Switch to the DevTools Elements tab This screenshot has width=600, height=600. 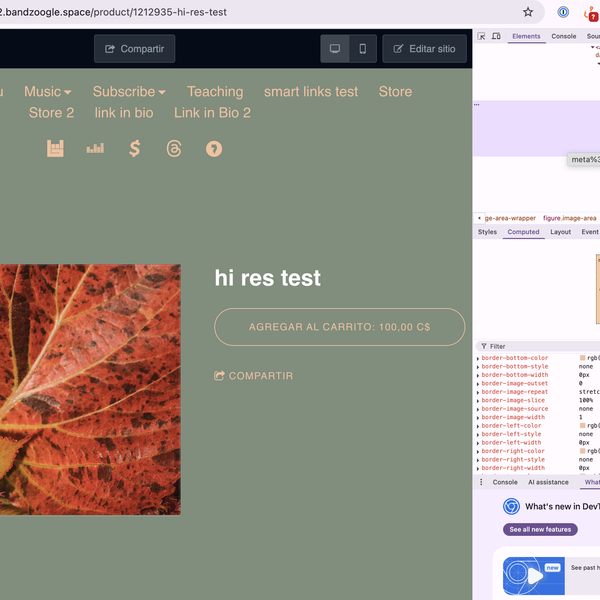click(526, 36)
